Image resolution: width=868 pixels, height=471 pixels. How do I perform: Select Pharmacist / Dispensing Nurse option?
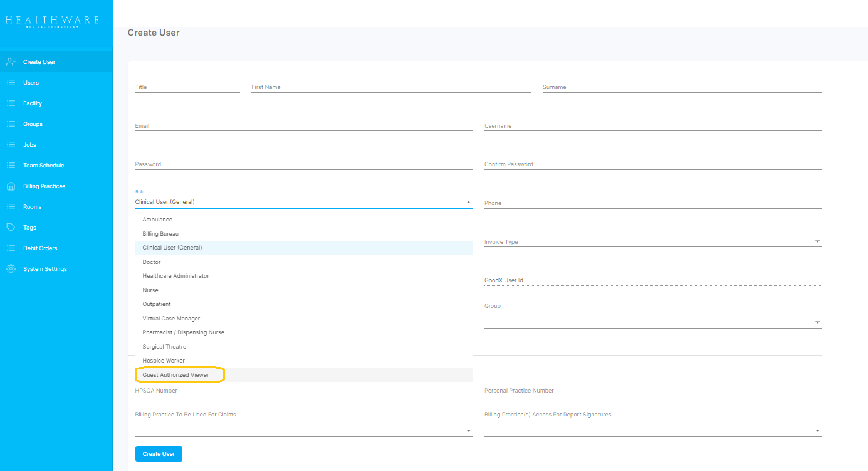coord(183,332)
